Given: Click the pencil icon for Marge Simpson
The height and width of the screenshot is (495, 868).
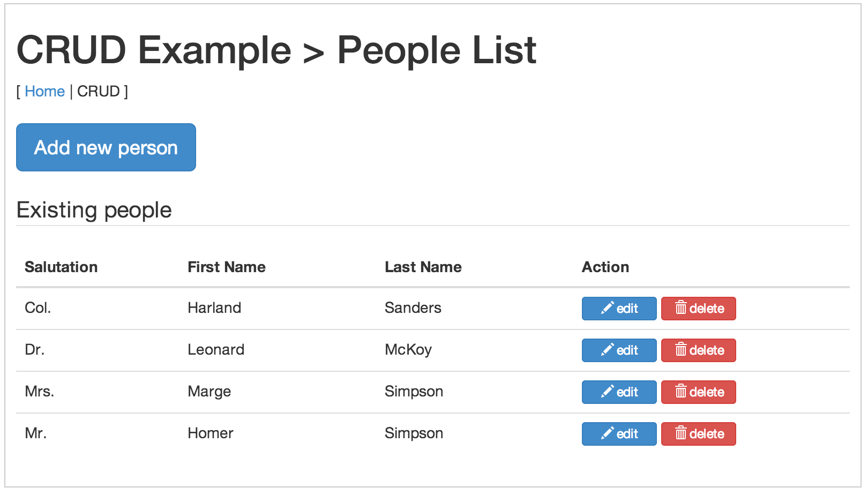Looking at the screenshot, I should pos(607,392).
